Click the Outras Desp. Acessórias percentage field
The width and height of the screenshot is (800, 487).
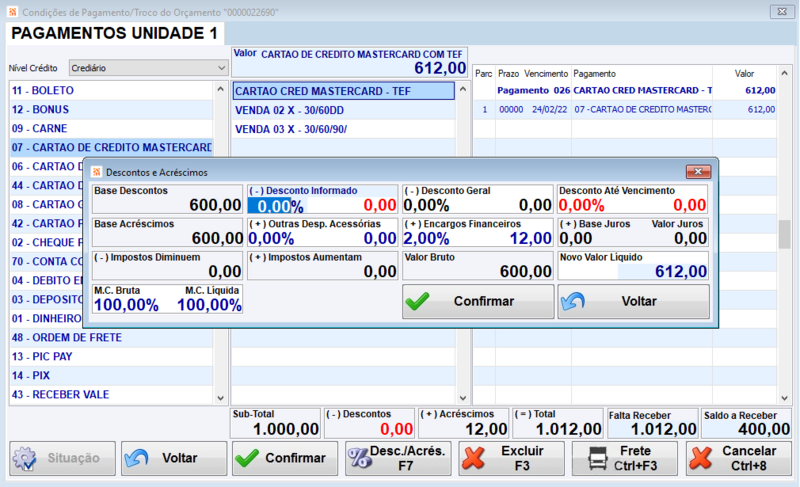[272, 239]
